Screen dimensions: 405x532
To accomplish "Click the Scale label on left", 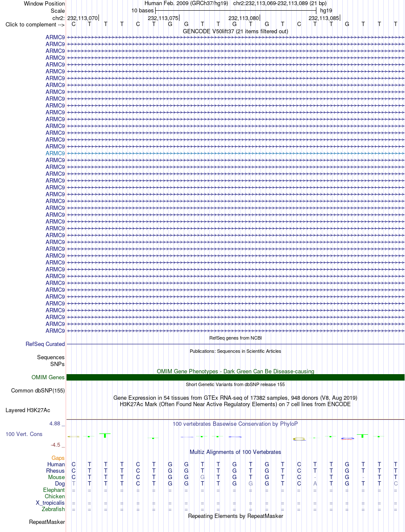I will pyautogui.click(x=58, y=11).
